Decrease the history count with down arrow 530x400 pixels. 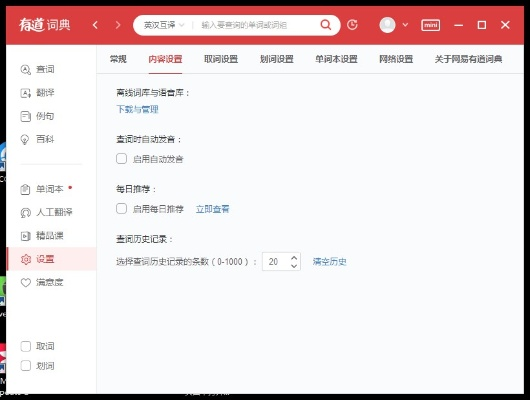point(294,266)
